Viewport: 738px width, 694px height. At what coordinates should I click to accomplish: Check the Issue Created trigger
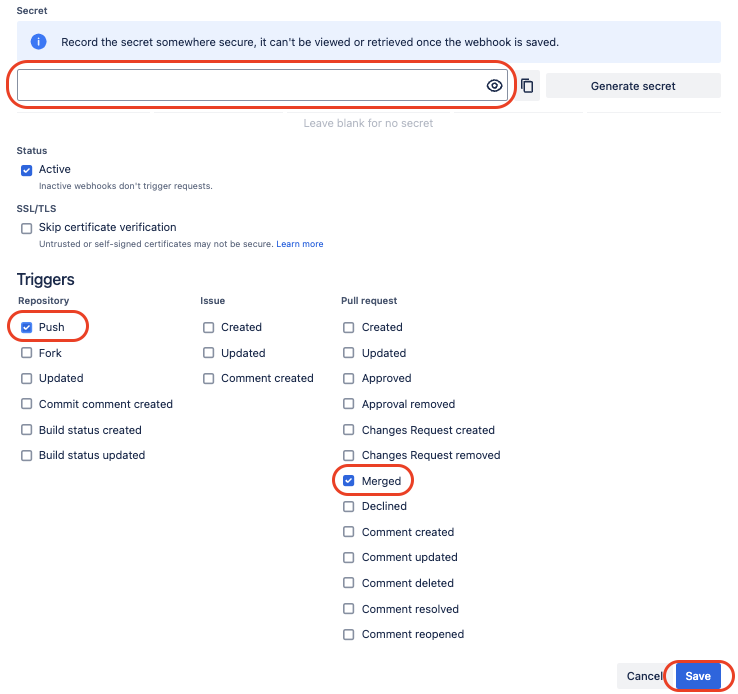208,327
